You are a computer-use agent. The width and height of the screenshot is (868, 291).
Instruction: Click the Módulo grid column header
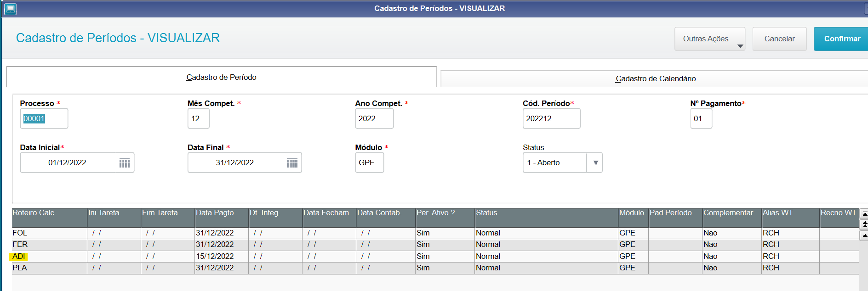pos(634,218)
